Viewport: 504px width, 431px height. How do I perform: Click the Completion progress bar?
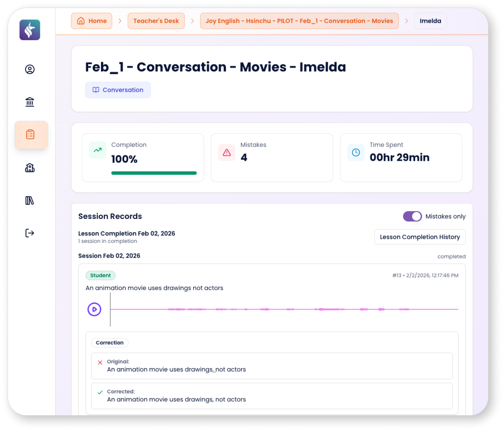(x=154, y=173)
